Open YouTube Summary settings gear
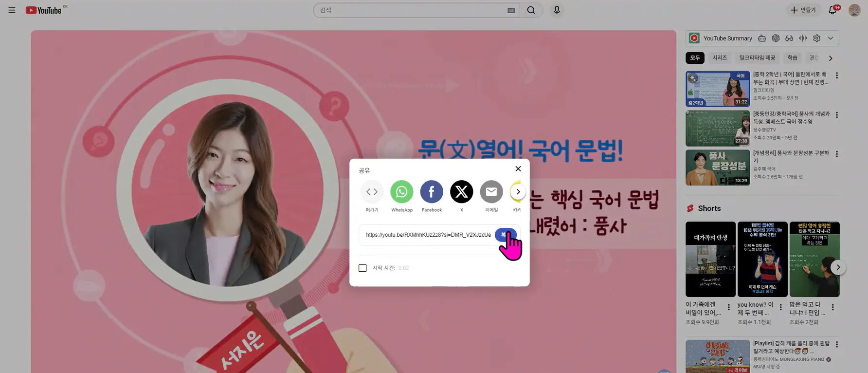The image size is (868, 373). click(817, 38)
